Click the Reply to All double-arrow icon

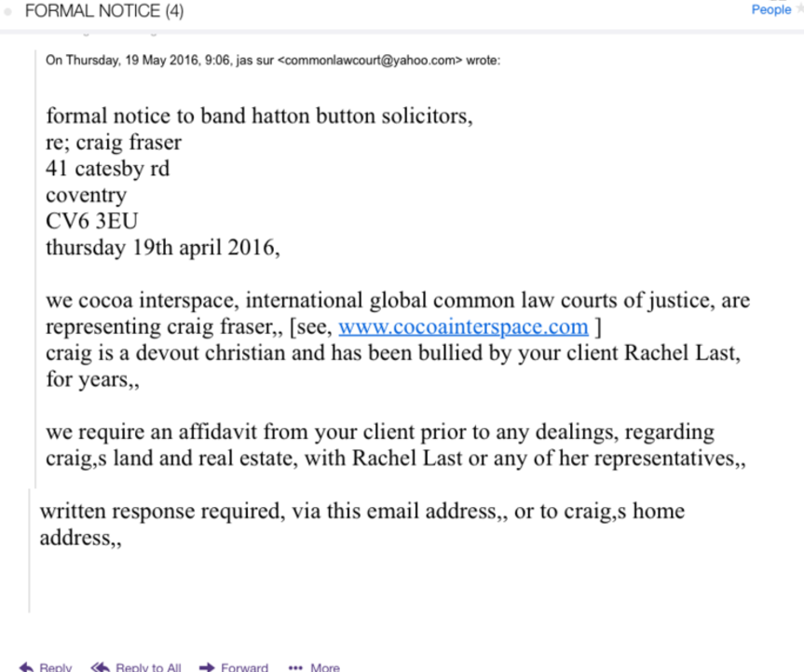(100, 667)
